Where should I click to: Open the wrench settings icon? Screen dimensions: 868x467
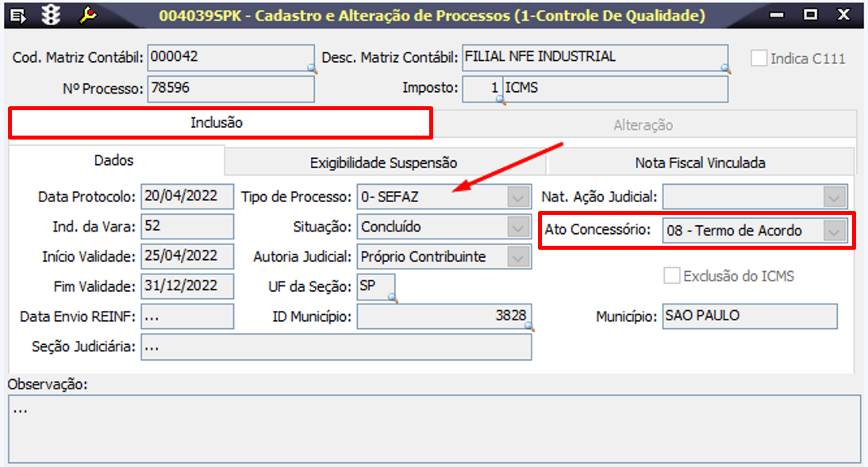(86, 14)
